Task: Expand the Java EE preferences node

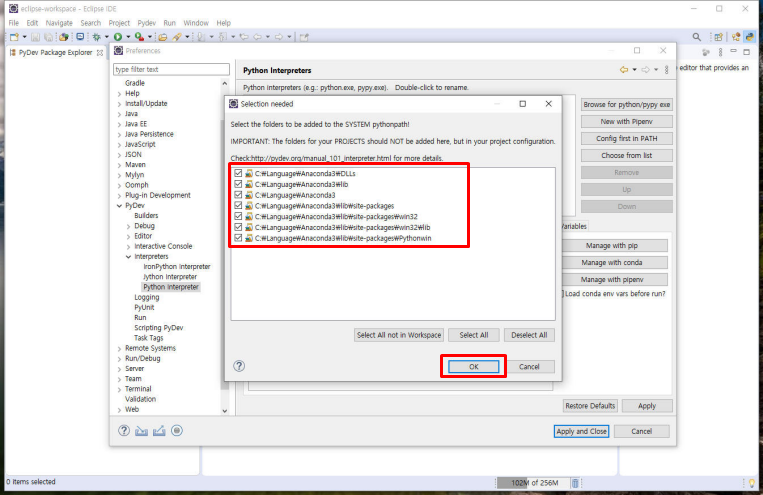Action: [120, 124]
